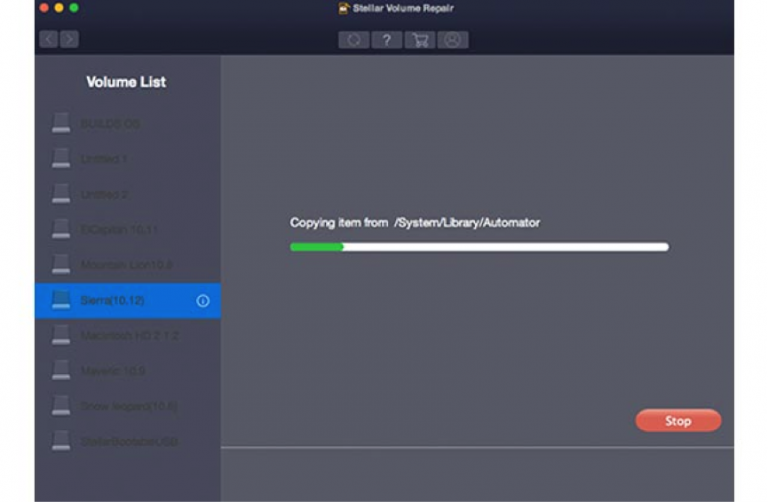Click the green copy progress bar
Viewport: 768px width, 502px height.
pos(479,247)
